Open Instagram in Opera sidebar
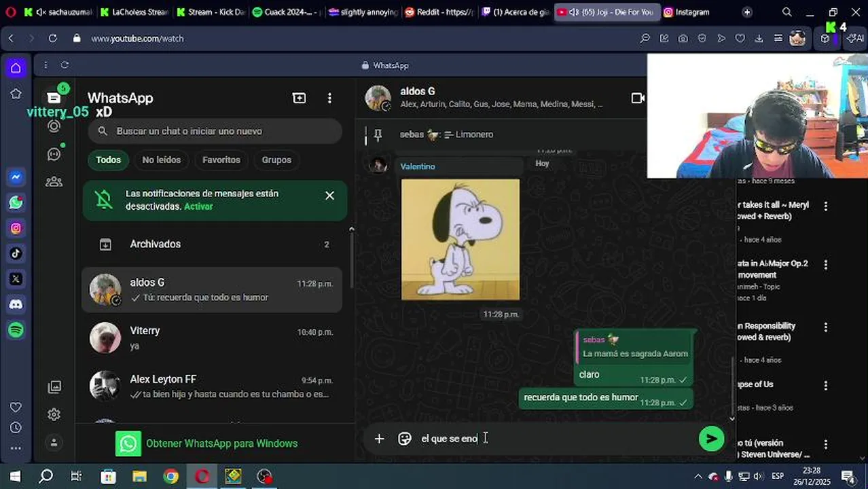Image resolution: width=868 pixels, height=489 pixels. point(16,228)
